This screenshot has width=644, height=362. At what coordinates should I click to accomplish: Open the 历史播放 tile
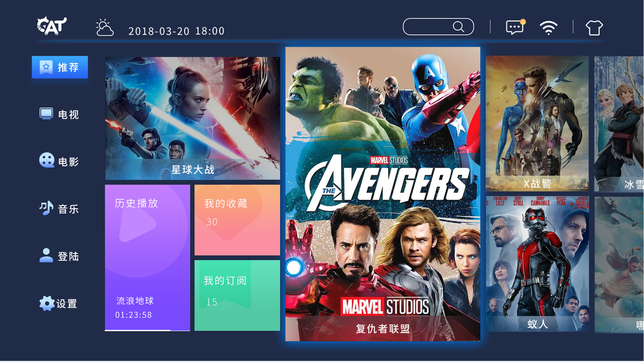[147, 258]
